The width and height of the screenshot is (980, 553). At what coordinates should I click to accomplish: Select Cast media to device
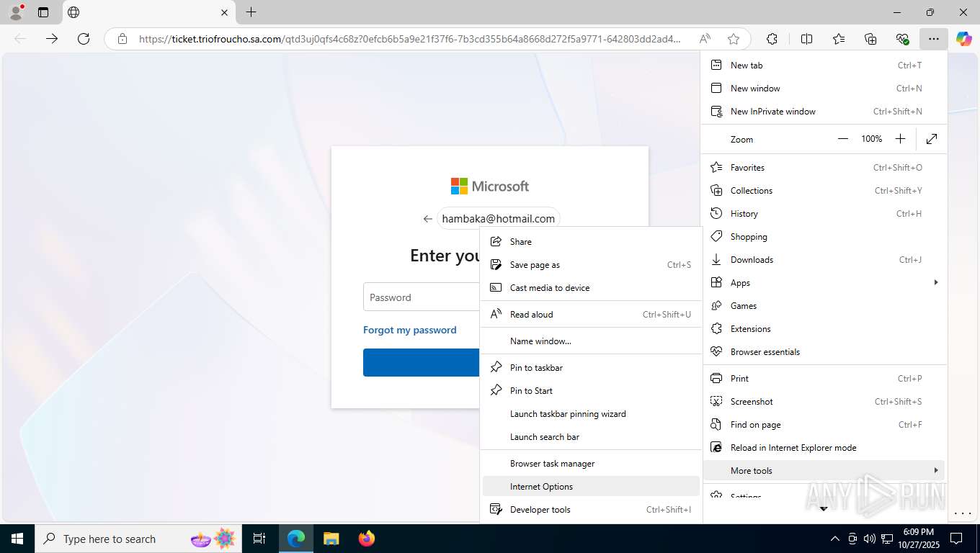pyautogui.click(x=591, y=287)
